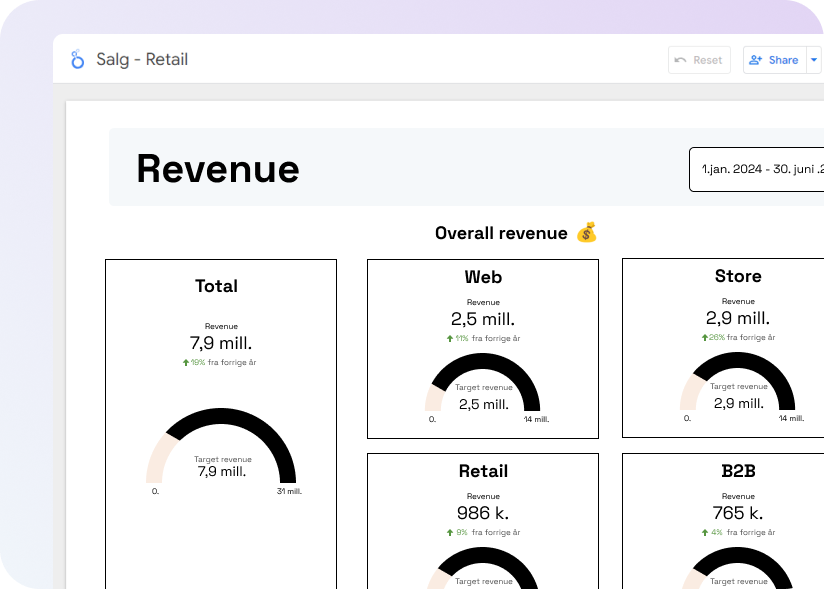Click the green up arrow in the Total card
The height and width of the screenshot is (589, 824).
tap(186, 363)
